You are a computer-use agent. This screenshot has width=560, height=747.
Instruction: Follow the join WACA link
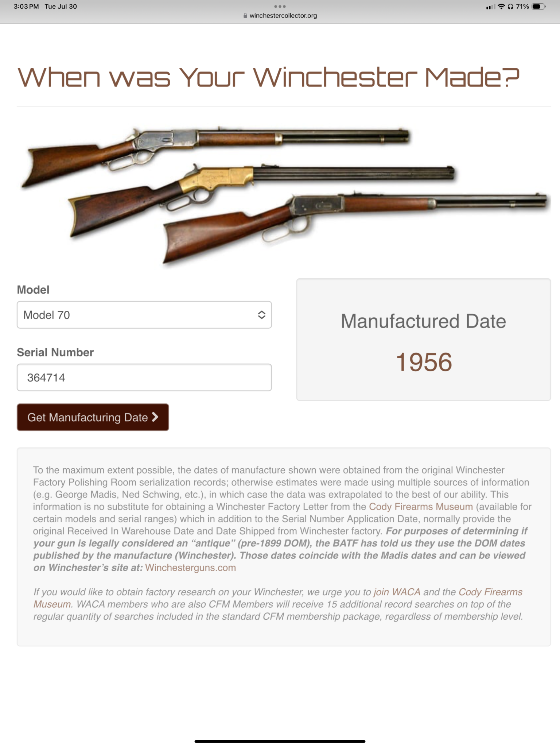[x=397, y=592]
